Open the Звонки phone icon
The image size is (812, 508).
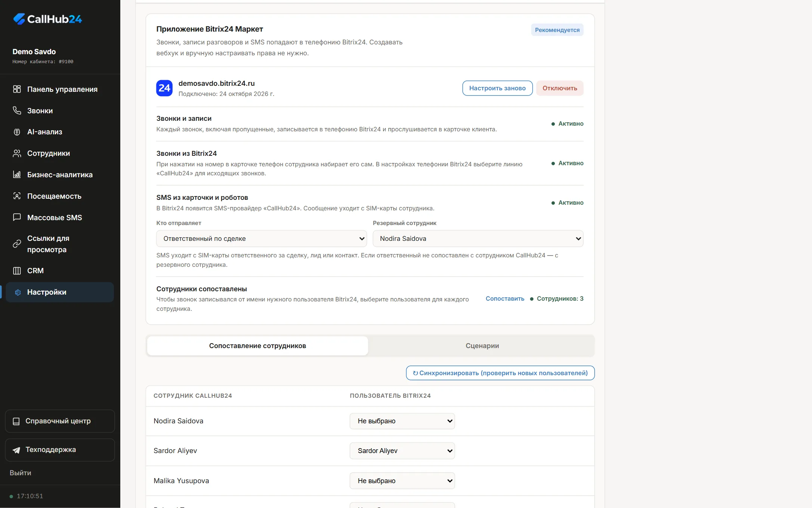[17, 110]
